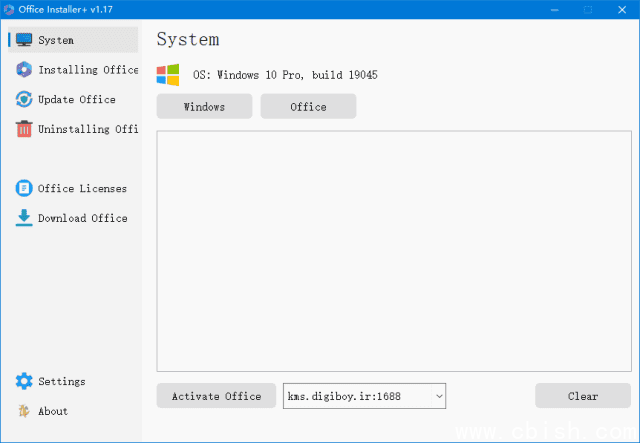The width and height of the screenshot is (640, 443).
Task: Clear the log with Clear button
Action: pyautogui.click(x=583, y=396)
